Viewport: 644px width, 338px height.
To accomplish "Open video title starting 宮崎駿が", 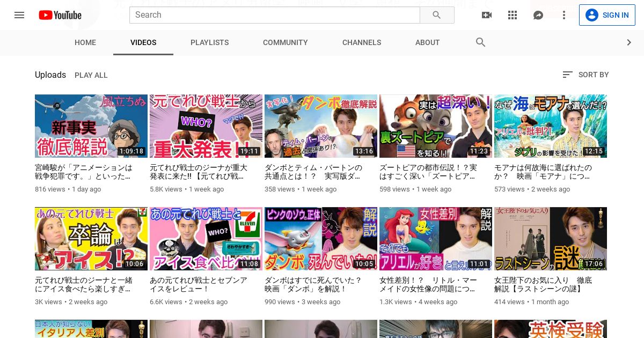I will click(x=84, y=172).
